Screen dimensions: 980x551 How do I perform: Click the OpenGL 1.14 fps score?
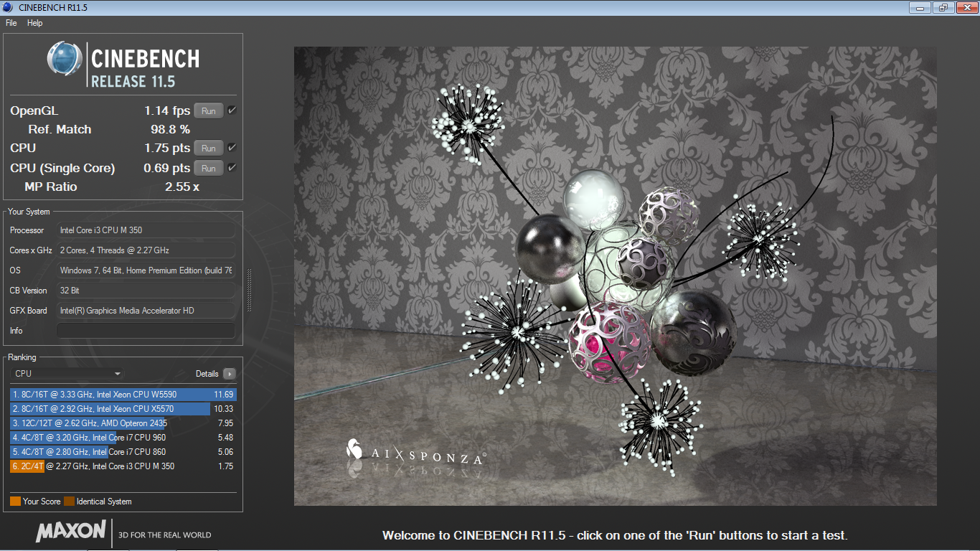[x=167, y=111]
